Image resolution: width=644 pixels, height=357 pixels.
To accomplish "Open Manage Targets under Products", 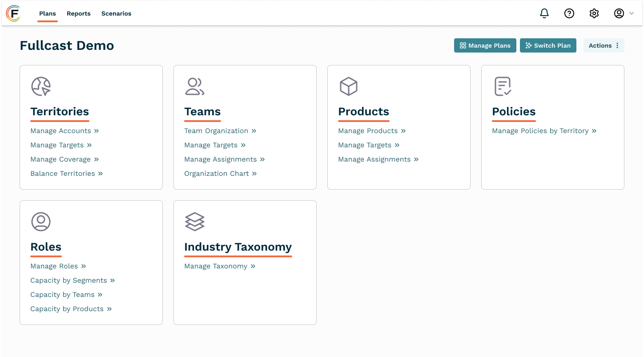I will click(x=369, y=145).
